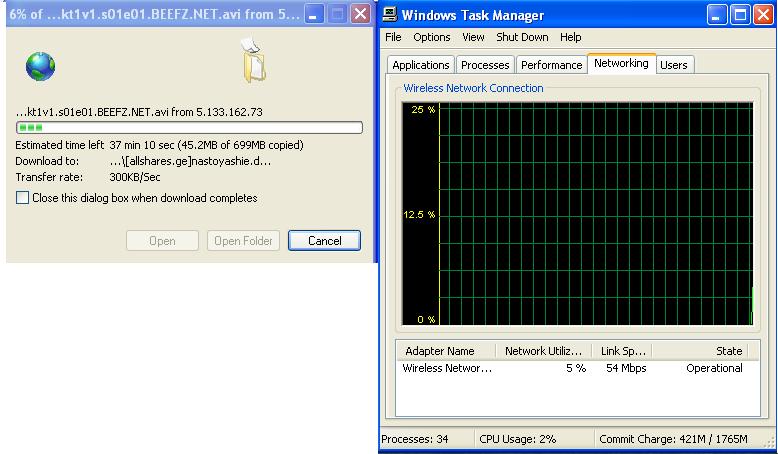The width and height of the screenshot is (778, 454).
Task: Minimize the download dialog window
Action: 314,14
